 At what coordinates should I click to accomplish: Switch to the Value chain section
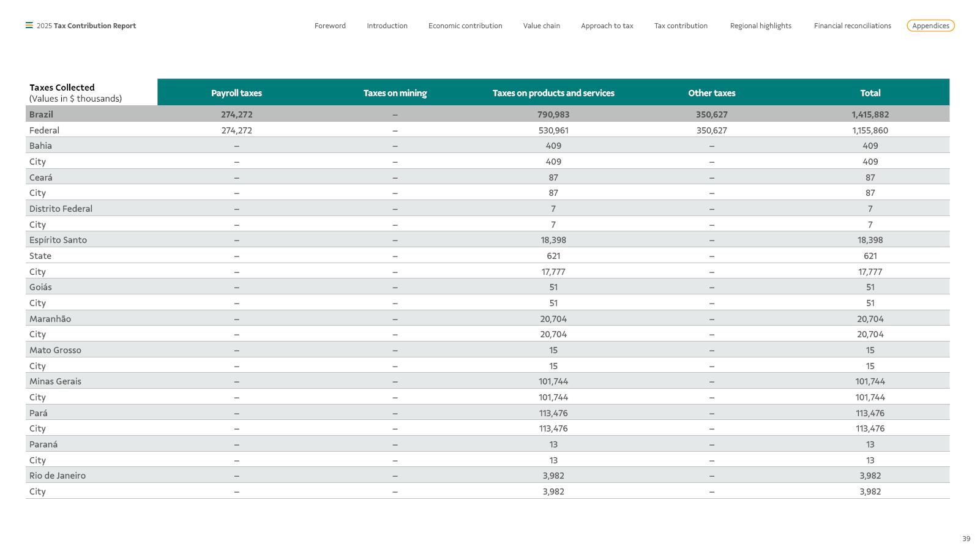pos(541,26)
